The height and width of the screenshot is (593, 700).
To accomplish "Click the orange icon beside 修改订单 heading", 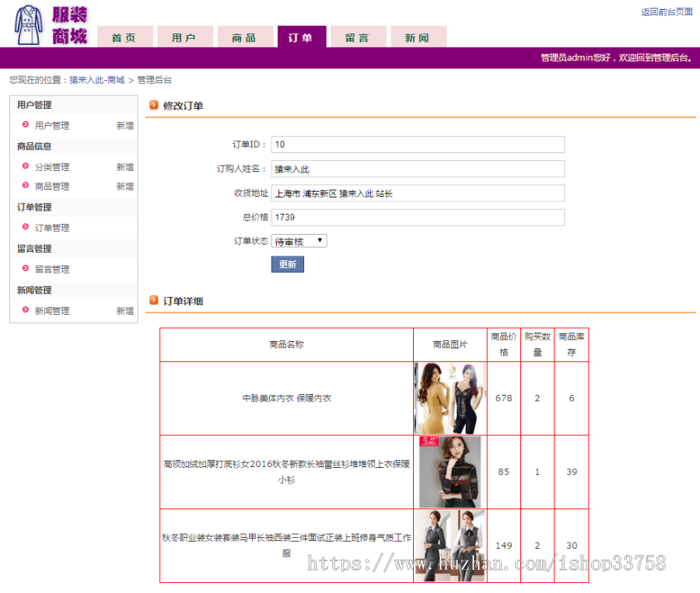I will tap(152, 105).
